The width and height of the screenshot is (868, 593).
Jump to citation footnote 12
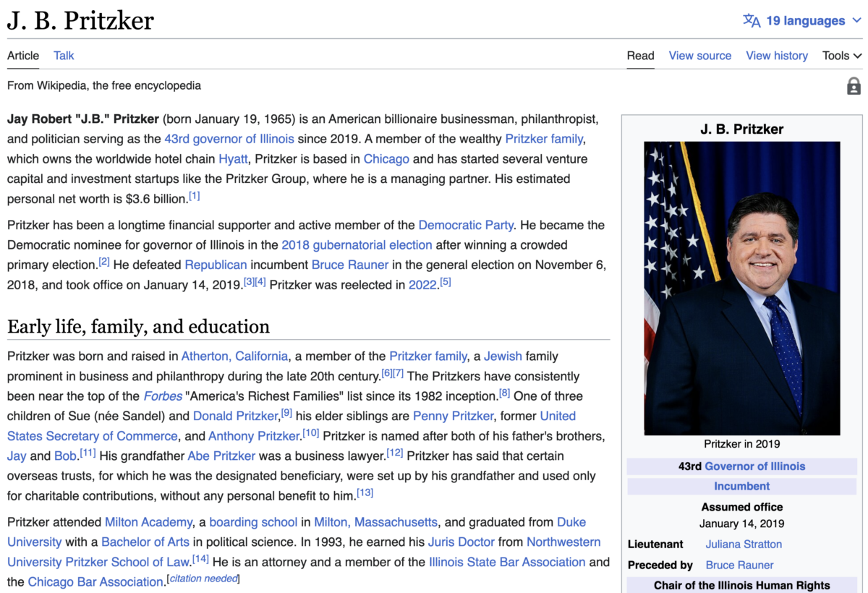[395, 453]
